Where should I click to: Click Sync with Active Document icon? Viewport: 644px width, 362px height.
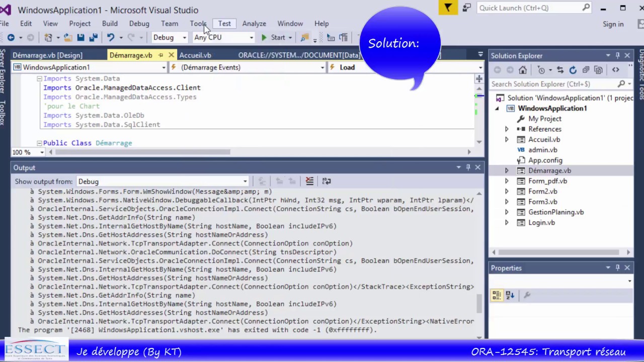point(559,70)
